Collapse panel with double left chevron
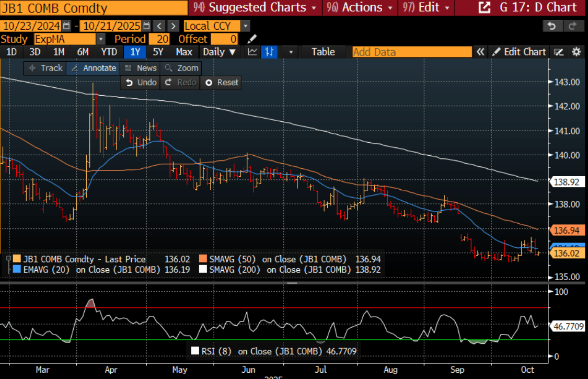The image size is (588, 379). pyautogui.click(x=480, y=52)
